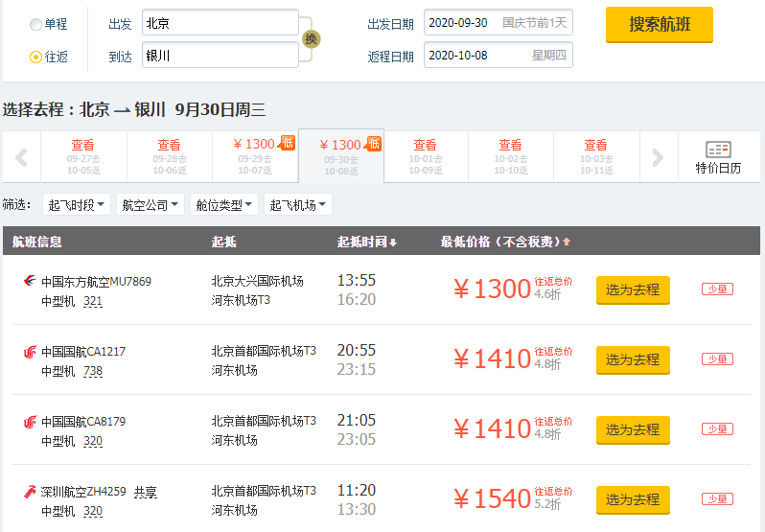Sort by 最低价格 column header

(505, 242)
